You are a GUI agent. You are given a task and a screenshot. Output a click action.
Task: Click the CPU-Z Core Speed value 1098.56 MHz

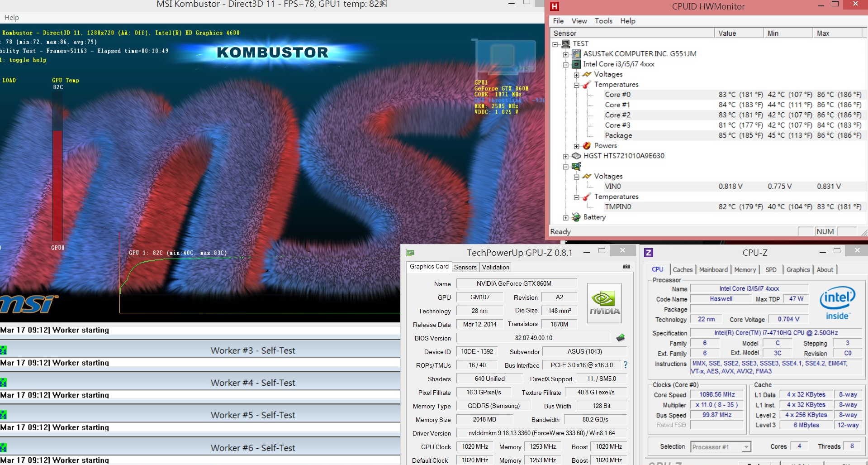pos(717,395)
